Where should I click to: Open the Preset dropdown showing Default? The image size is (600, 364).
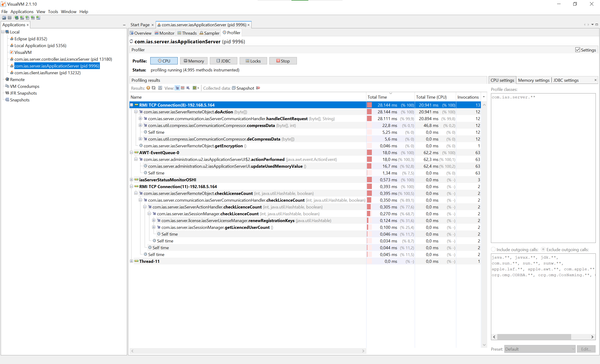540,349
